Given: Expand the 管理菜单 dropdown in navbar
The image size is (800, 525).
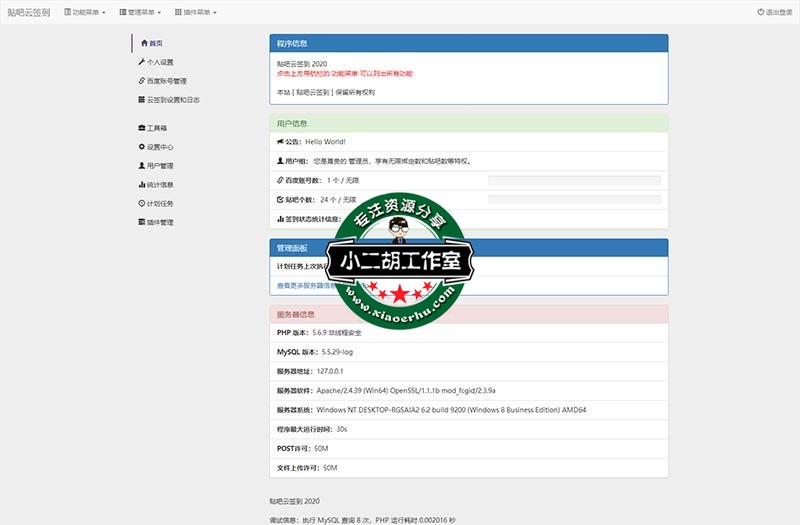Looking at the screenshot, I should click(x=140, y=12).
